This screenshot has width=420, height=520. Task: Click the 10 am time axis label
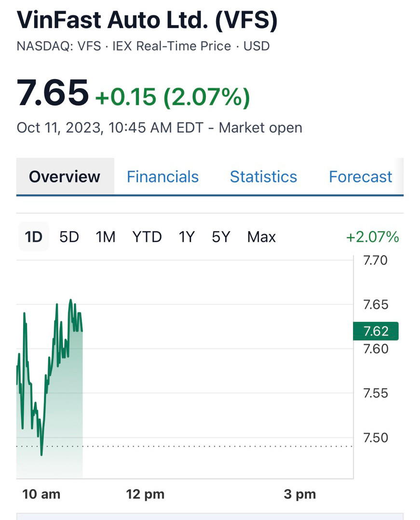tap(41, 494)
